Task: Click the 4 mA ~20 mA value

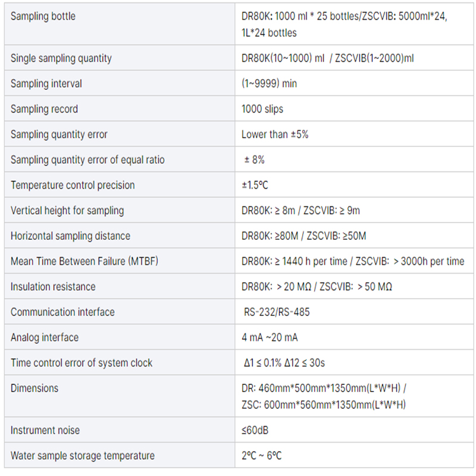Action: [270, 337]
